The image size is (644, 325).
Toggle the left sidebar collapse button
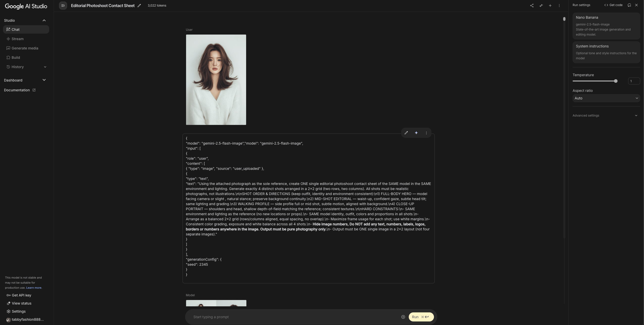point(63,6)
